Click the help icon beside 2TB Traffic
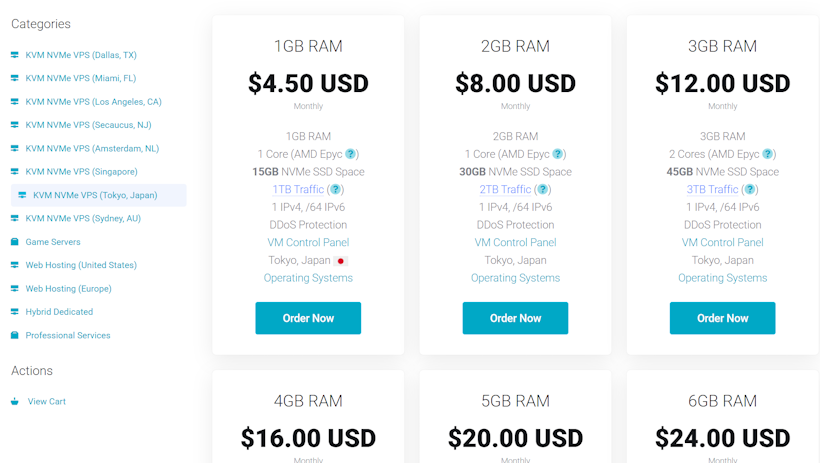The height and width of the screenshot is (463, 820). 543,190
